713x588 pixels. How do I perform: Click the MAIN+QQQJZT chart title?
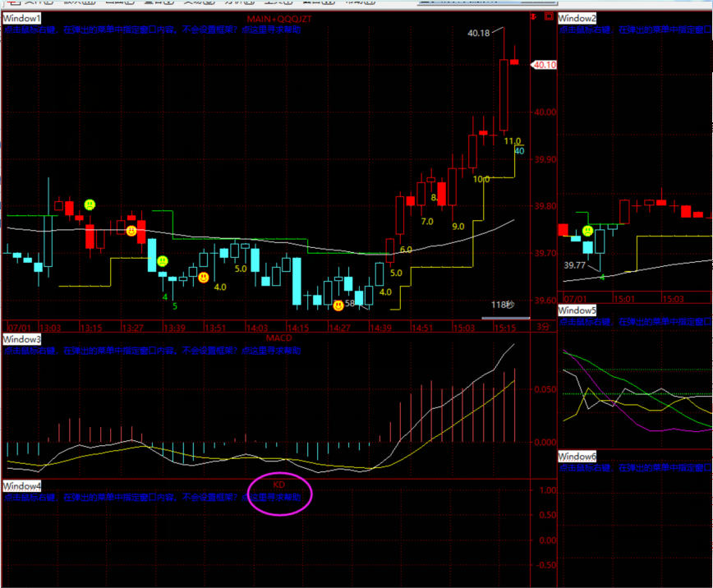pos(279,18)
